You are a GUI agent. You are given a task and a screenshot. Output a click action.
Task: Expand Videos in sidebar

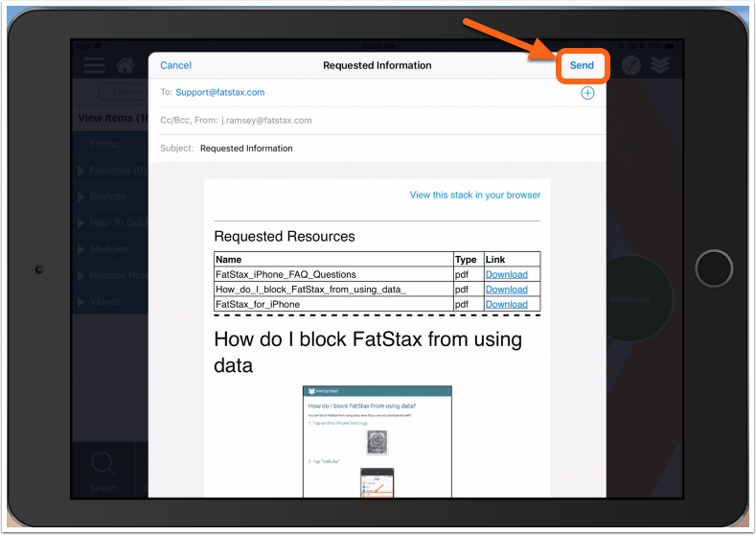tap(110, 301)
